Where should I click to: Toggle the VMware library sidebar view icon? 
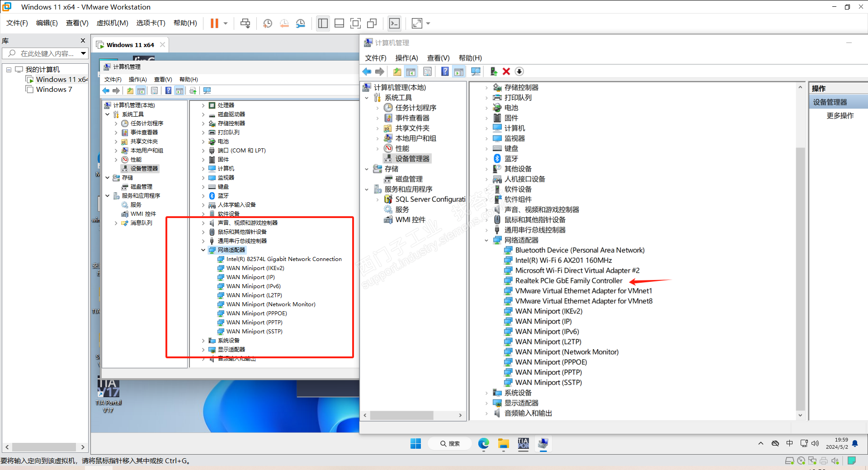(x=323, y=24)
